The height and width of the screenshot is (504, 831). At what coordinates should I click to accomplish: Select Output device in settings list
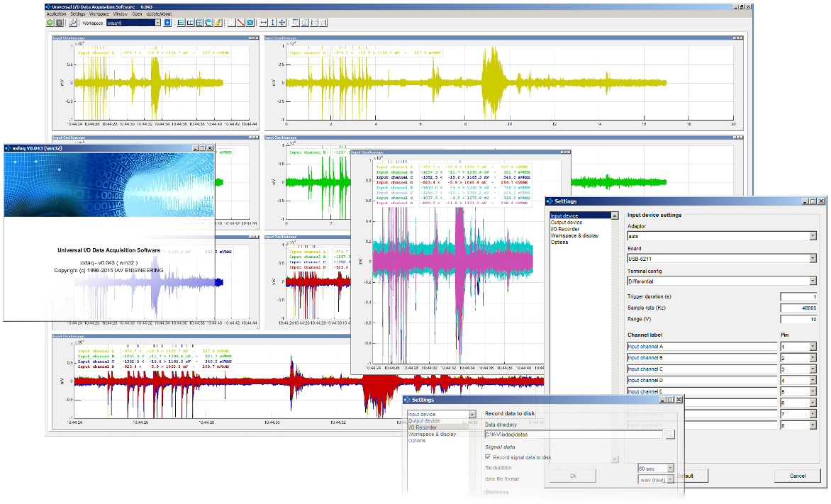[x=567, y=222]
